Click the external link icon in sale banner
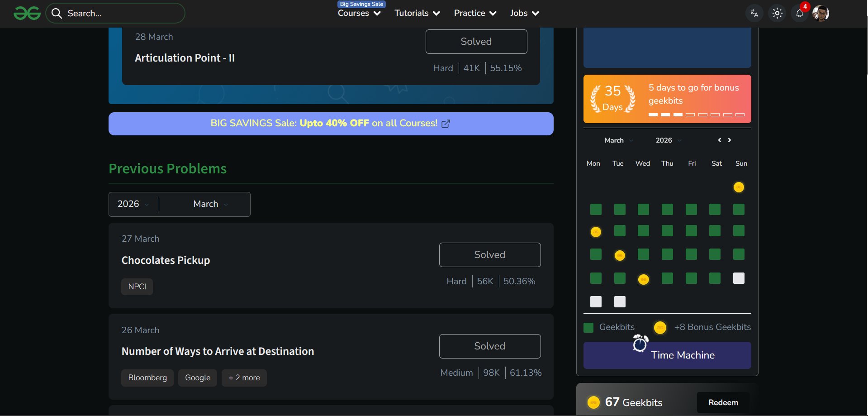 click(446, 124)
